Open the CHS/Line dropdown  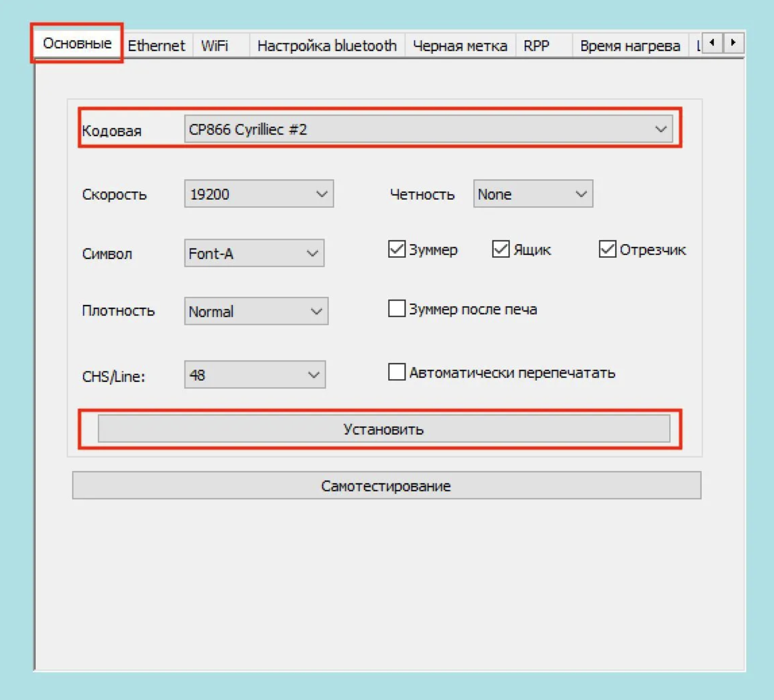pos(255,375)
